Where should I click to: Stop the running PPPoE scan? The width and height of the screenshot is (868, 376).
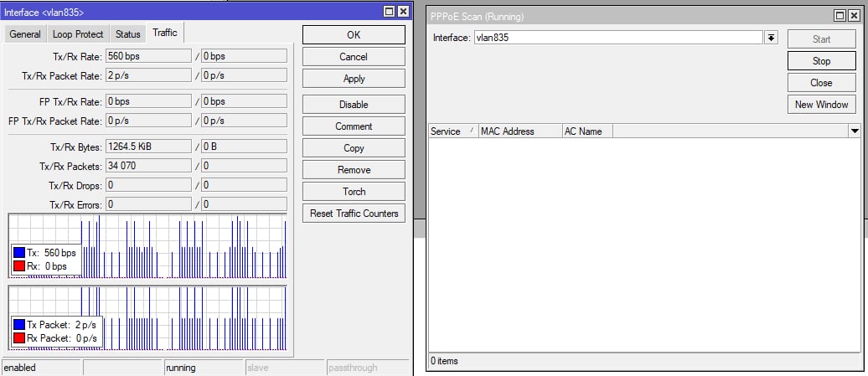click(x=821, y=61)
